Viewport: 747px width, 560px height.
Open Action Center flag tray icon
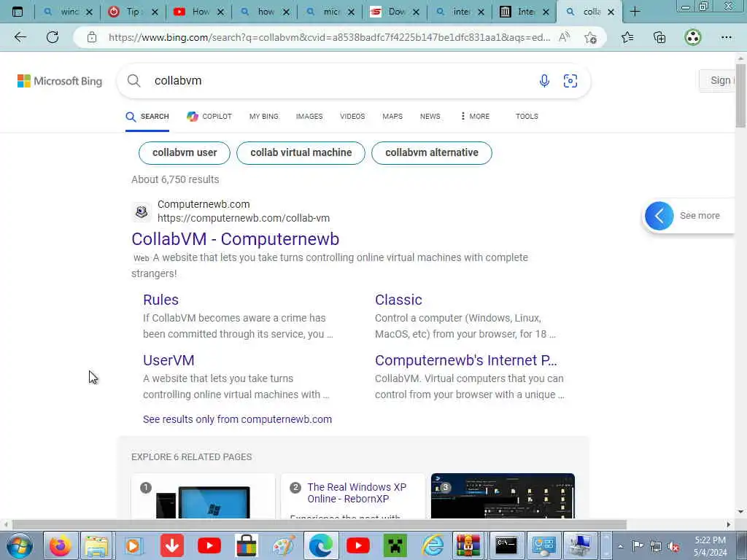coord(638,545)
